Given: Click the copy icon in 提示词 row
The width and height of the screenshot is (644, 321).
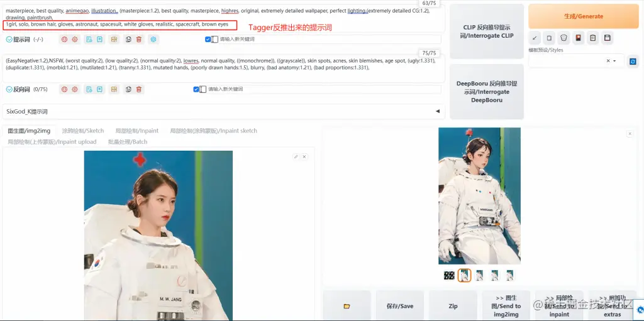Looking at the screenshot, I should (128, 40).
